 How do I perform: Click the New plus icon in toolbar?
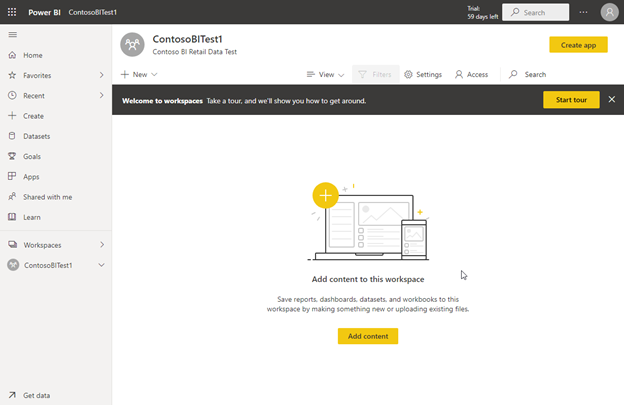[125, 74]
